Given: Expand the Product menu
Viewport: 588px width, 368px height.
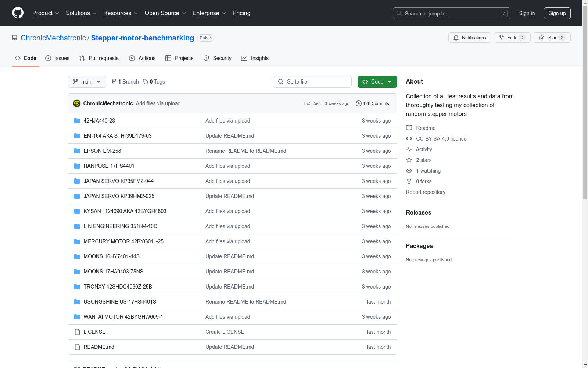Looking at the screenshot, I should tap(46, 13).
